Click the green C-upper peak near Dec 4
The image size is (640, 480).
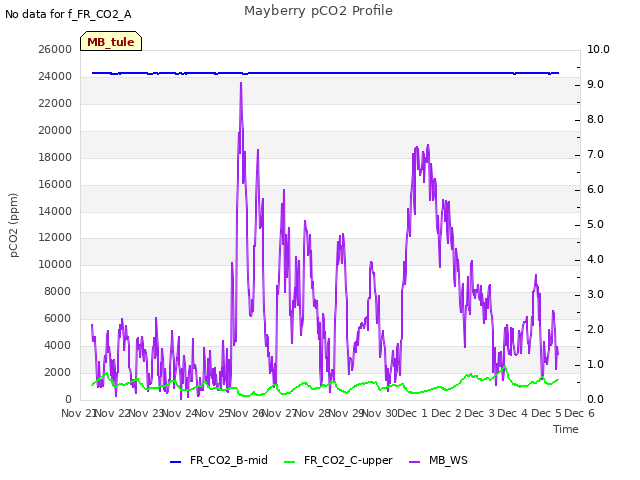[x=505, y=366]
